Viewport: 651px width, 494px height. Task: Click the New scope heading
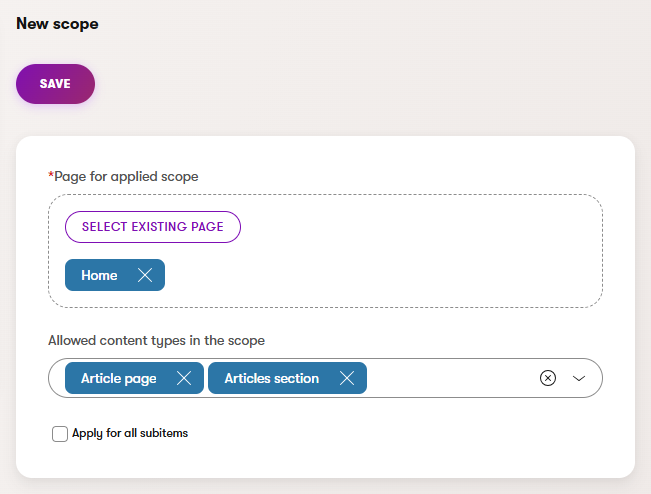pyautogui.click(x=57, y=23)
